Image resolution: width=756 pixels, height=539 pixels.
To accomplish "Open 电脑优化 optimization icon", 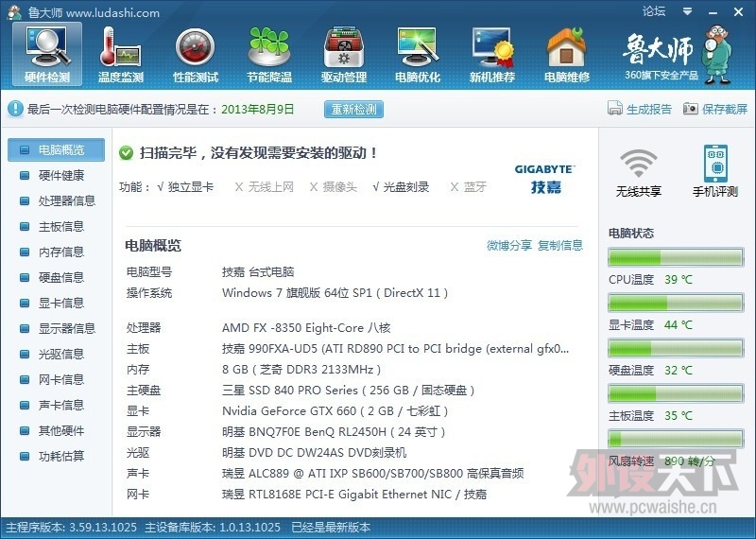I will pyautogui.click(x=418, y=55).
